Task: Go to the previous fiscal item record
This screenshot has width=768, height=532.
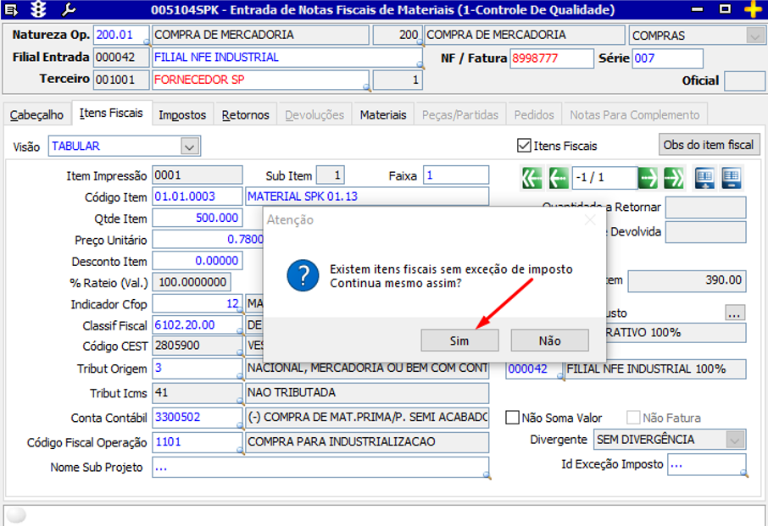Action: pyautogui.click(x=558, y=178)
